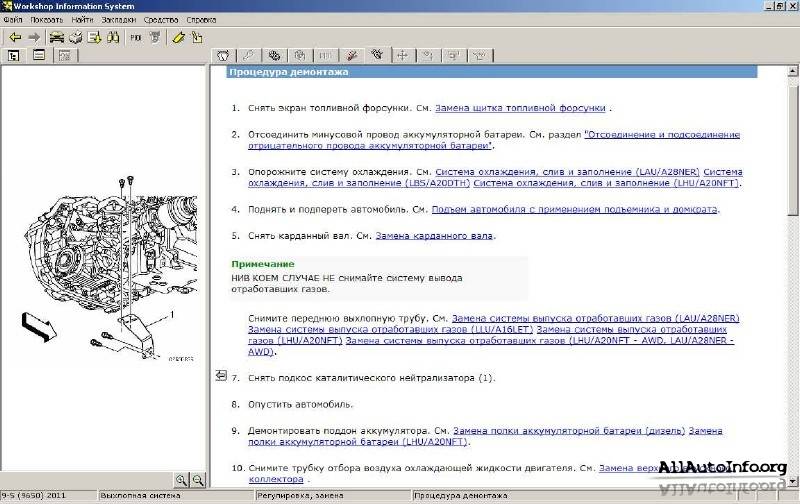Open the red spark plug diagnostics tab
This screenshot has width=800, height=504.
tap(352, 55)
